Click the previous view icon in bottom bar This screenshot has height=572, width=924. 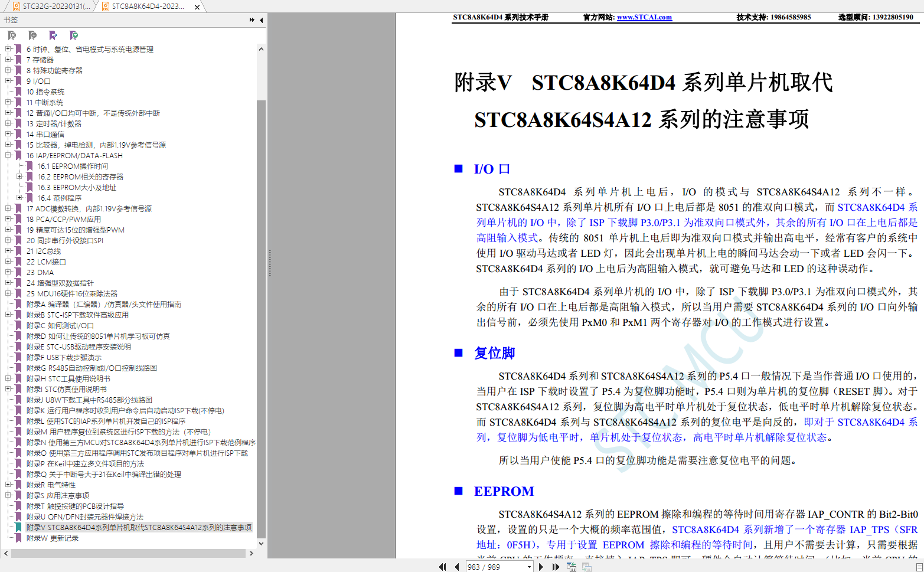click(572, 567)
